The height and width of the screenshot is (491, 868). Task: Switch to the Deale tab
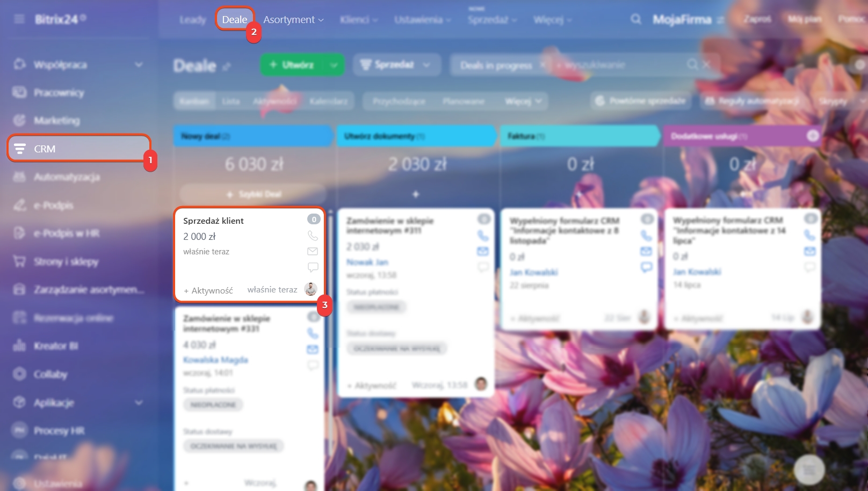(x=235, y=19)
